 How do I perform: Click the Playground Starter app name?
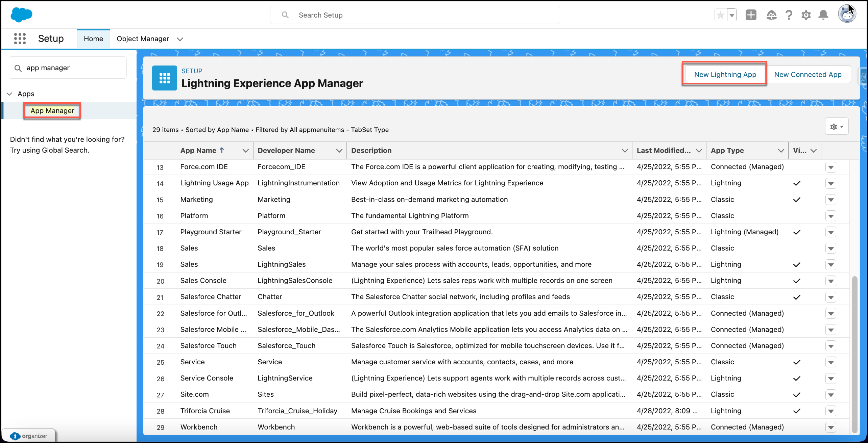coord(211,232)
